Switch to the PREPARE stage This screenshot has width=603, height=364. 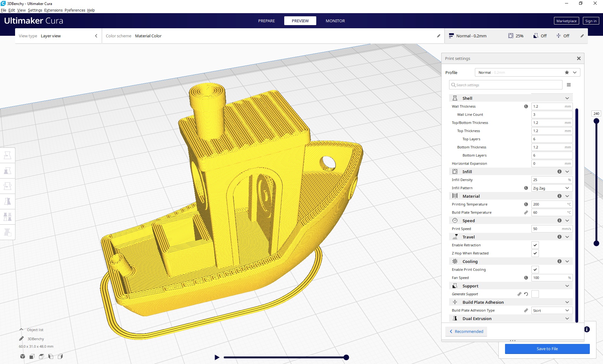[266, 21]
